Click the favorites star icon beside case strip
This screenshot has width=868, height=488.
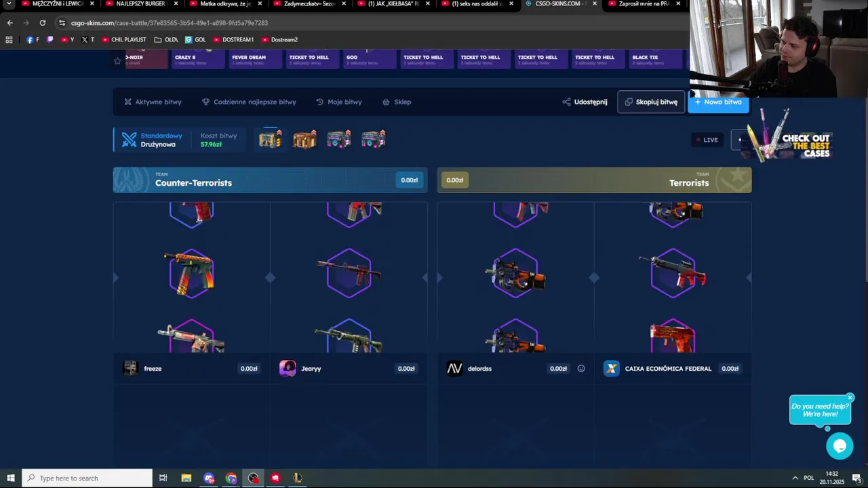[x=117, y=60]
